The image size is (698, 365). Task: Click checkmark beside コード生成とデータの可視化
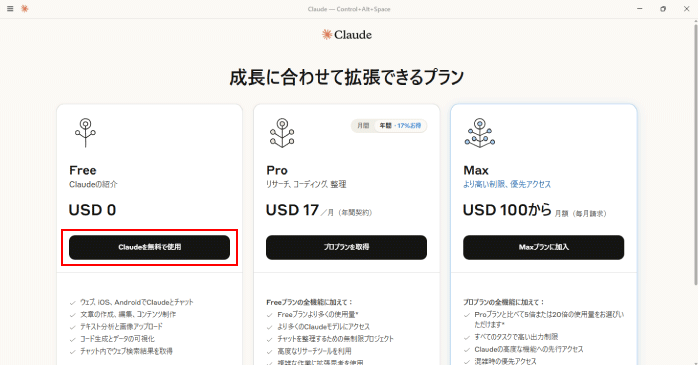tap(73, 340)
